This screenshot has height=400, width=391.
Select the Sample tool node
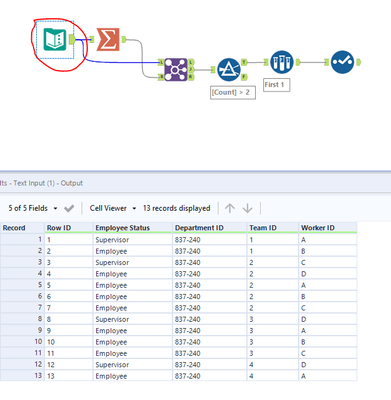[282, 62]
